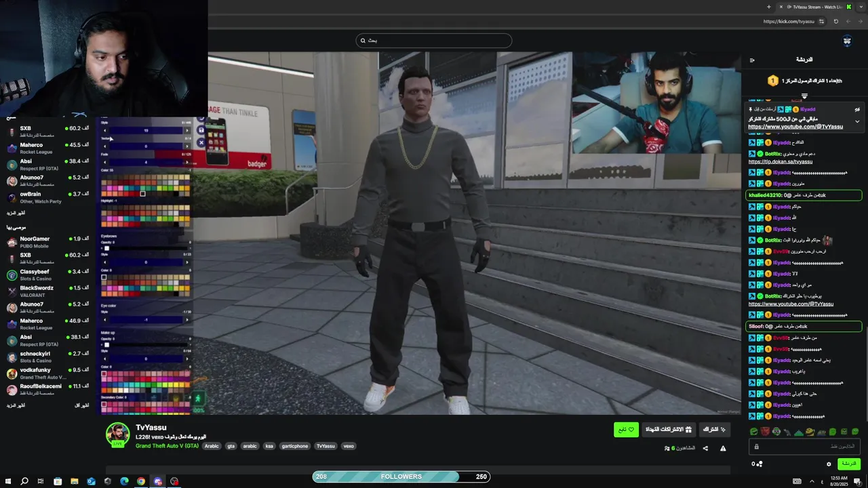Click the green chat send button
The width and height of the screenshot is (868, 488).
click(848, 464)
